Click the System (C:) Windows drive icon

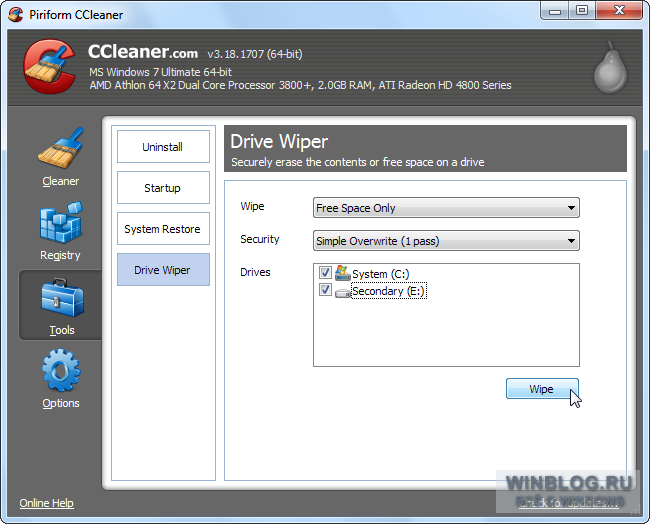342,273
